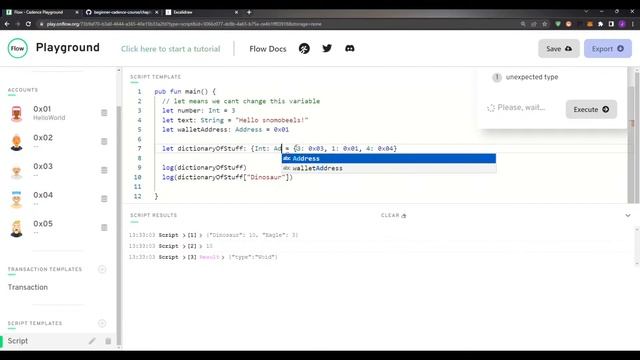640x360 pixels.
Task: Open the Transaction template
Action: pos(28,287)
